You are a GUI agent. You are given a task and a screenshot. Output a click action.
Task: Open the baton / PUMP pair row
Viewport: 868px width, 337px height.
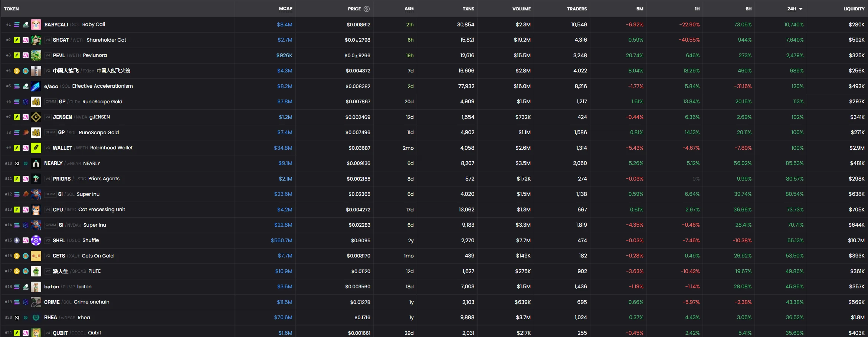tap(434, 287)
